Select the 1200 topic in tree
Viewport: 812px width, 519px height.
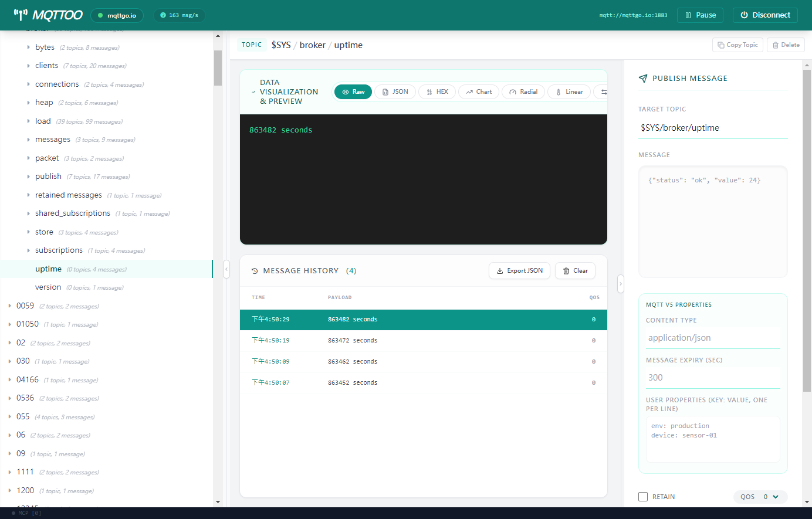[x=106, y=491]
